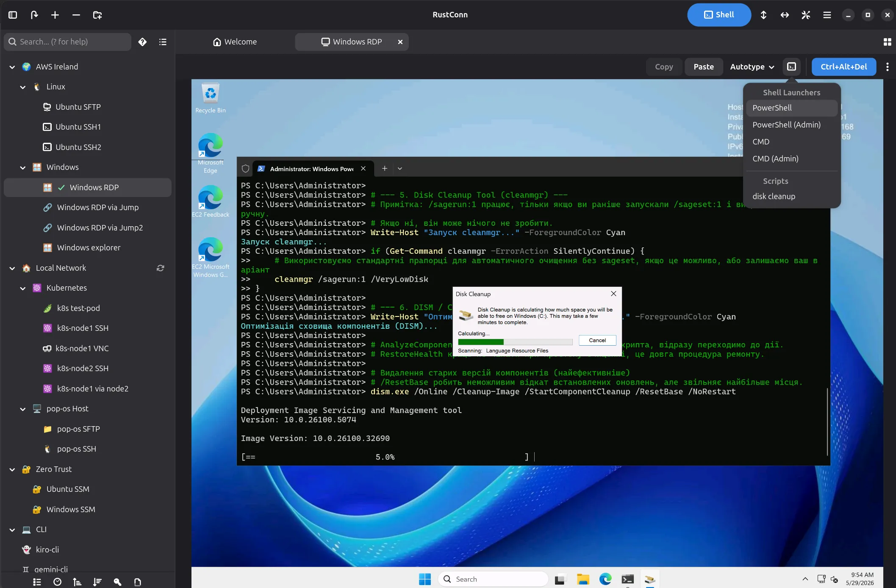Select Windows SSM connection

tap(88, 509)
